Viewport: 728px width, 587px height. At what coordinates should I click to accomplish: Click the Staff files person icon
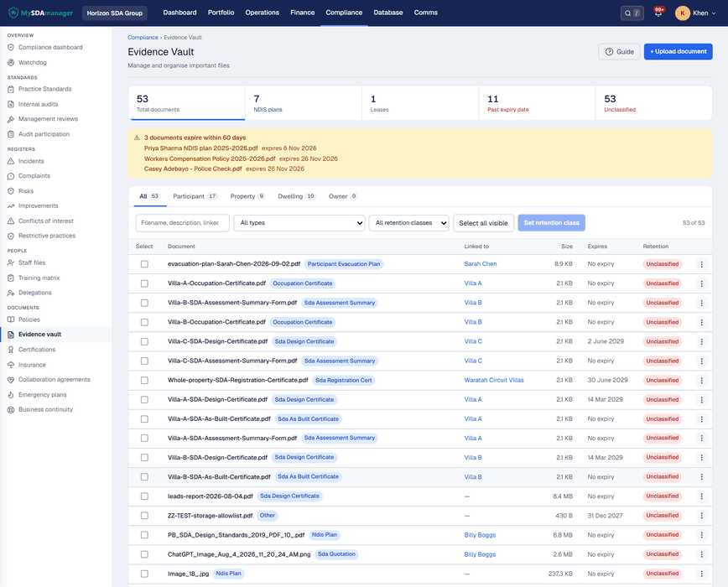tap(11, 262)
